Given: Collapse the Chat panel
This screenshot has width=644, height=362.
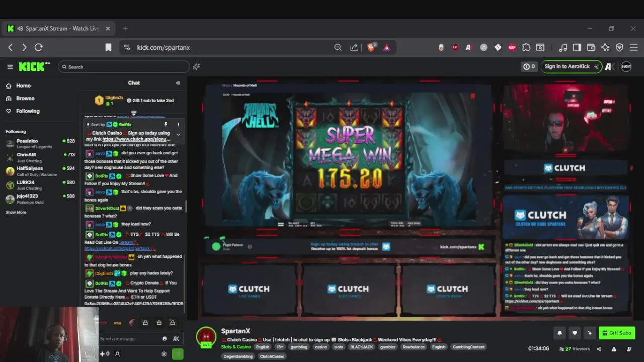Looking at the screenshot, I should (178, 83).
